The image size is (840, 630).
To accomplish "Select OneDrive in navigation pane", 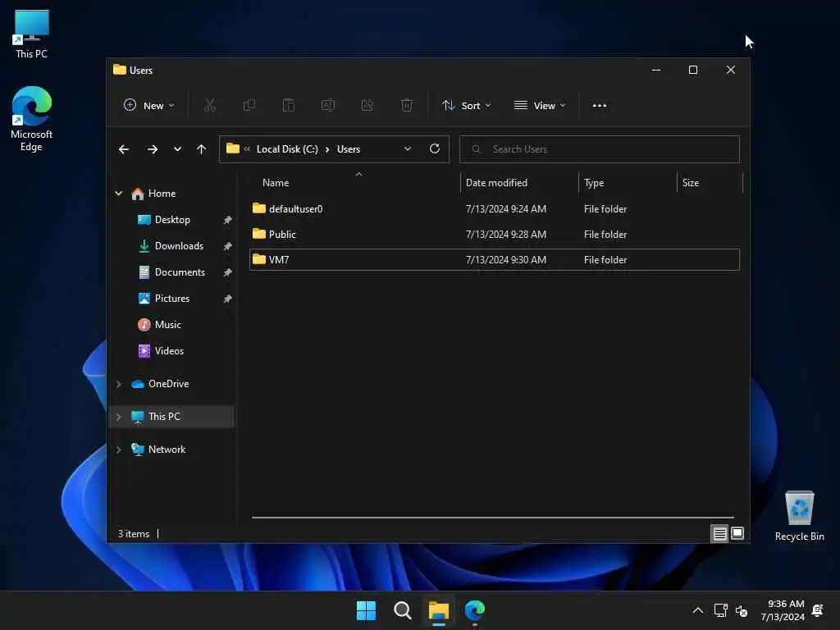I will point(168,384).
